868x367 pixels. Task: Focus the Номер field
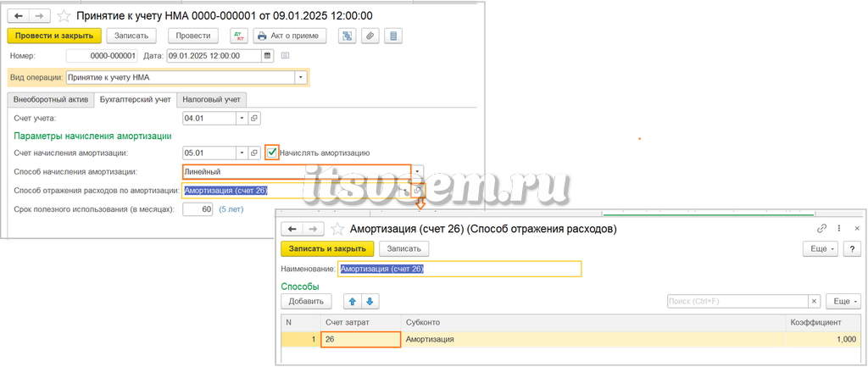pos(102,56)
